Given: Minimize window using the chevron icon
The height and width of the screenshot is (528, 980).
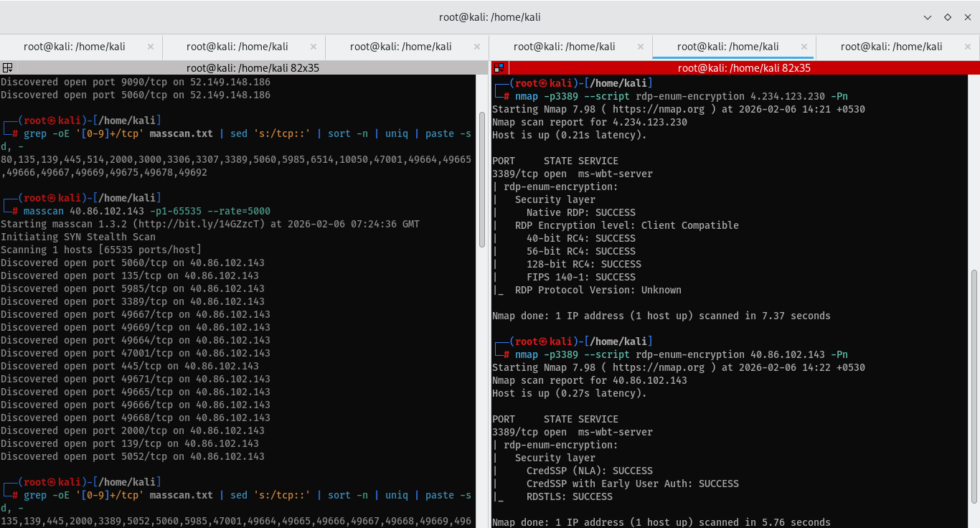Looking at the screenshot, I should 928,17.
